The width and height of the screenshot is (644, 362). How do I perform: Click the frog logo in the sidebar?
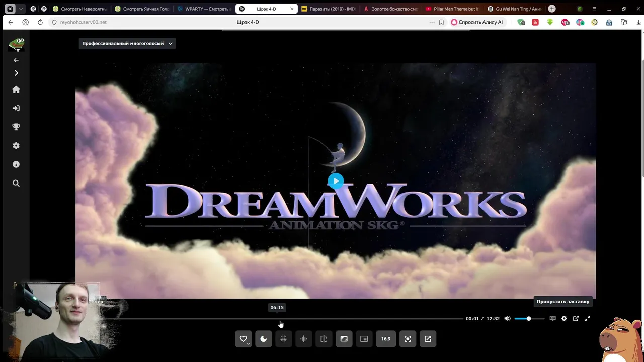point(17,44)
